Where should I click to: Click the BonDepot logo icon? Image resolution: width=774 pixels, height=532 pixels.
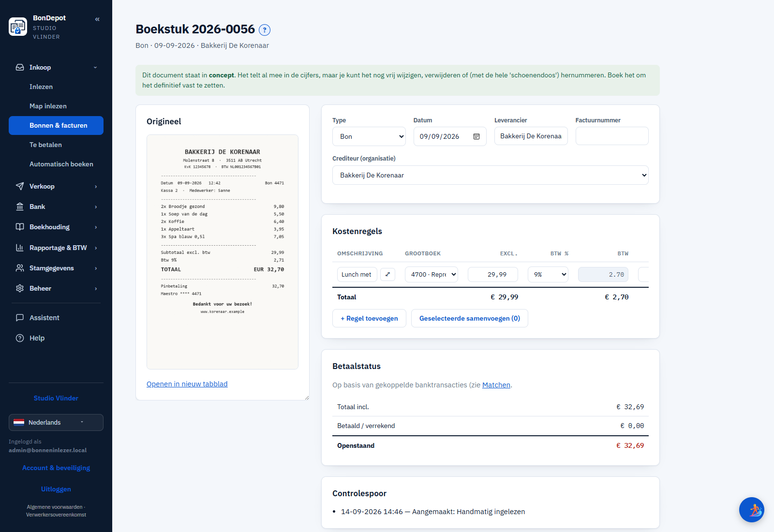[18, 27]
